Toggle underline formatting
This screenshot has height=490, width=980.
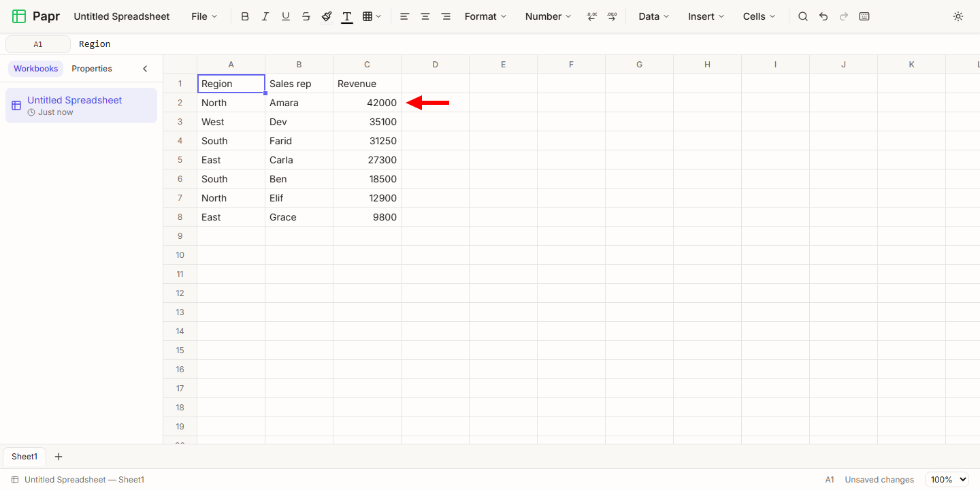(x=286, y=16)
